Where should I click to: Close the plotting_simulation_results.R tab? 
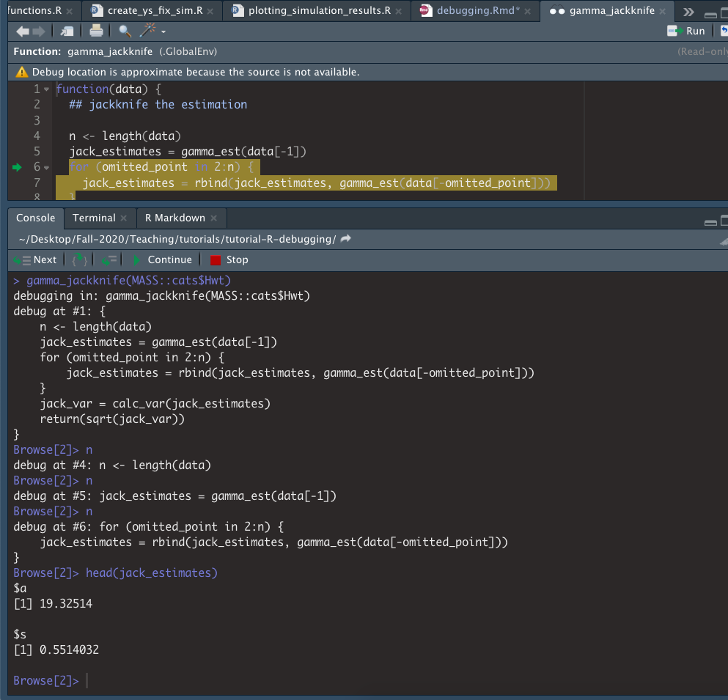[398, 11]
